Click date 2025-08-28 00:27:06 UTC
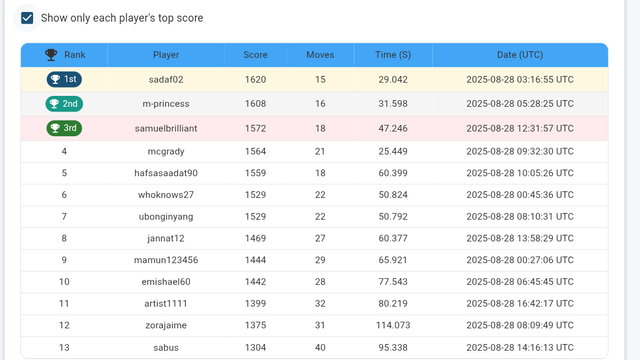The height and width of the screenshot is (360, 640). (520, 260)
